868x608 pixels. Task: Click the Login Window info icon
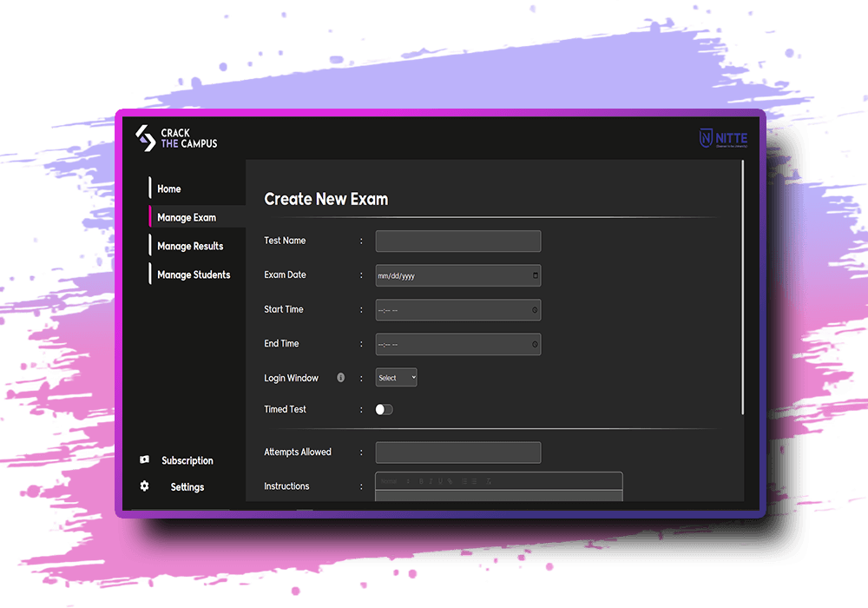point(341,378)
